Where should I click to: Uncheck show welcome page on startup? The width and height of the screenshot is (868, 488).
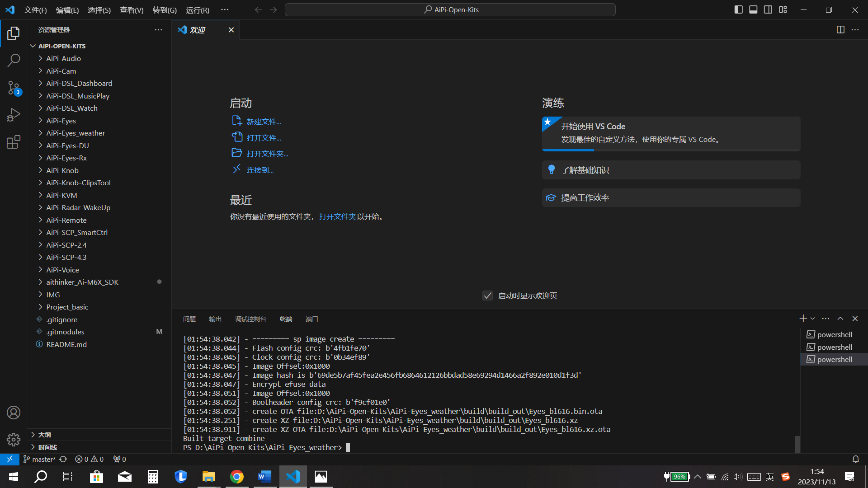(x=487, y=296)
